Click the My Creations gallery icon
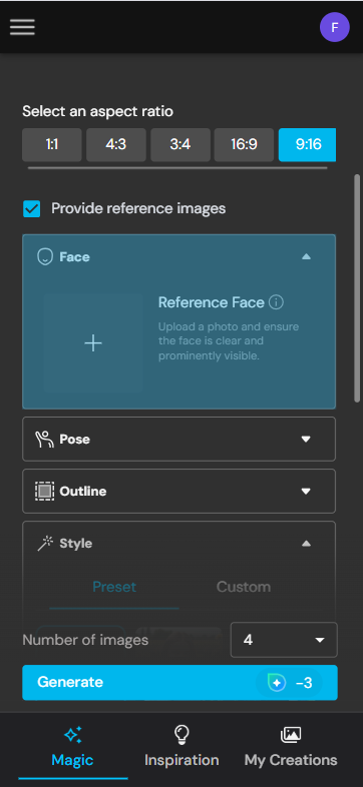The image size is (363, 787). tap(291, 735)
